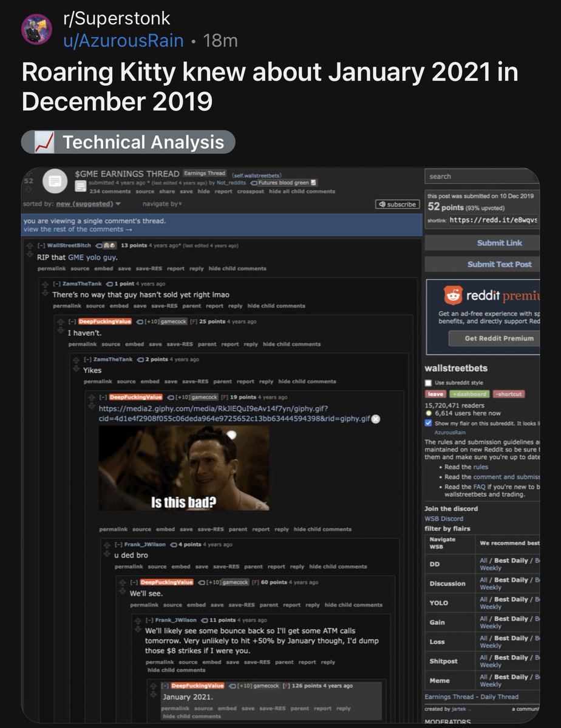Open 'All' under the DD flair filter row
Viewport: 561px width, 728px height.
tap(484, 561)
